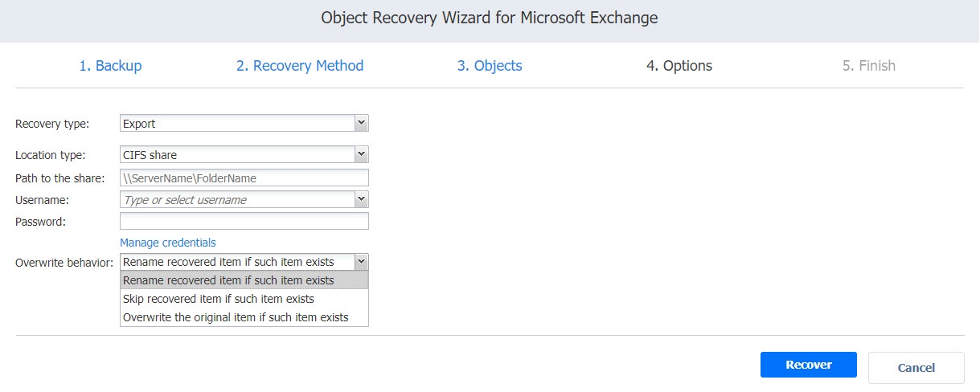Go back to the Backup step
The width and height of the screenshot is (980, 392).
coord(110,66)
